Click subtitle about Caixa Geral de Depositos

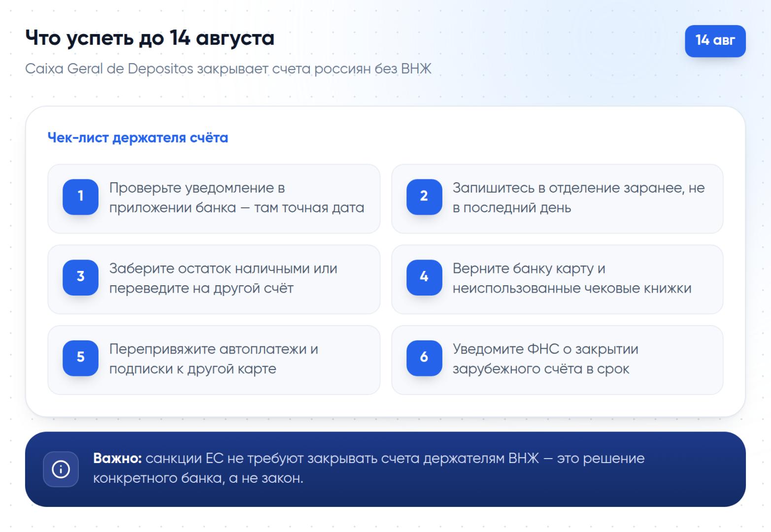[228, 68]
